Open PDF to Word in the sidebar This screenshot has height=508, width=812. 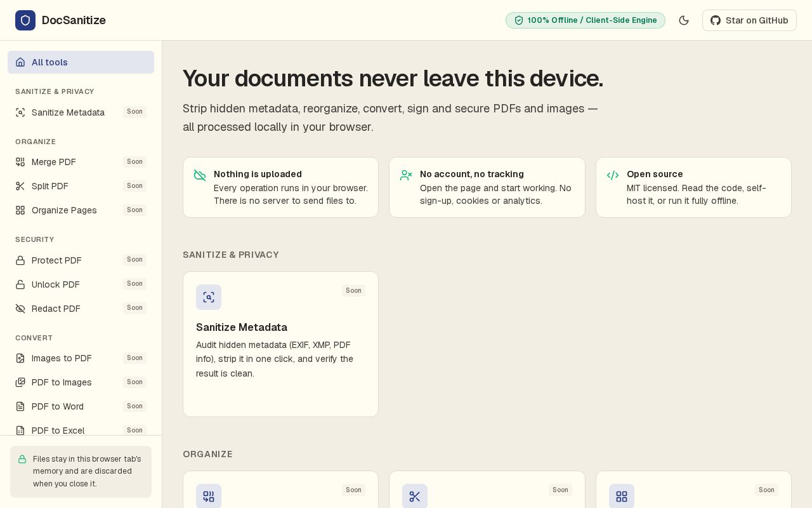(x=81, y=406)
